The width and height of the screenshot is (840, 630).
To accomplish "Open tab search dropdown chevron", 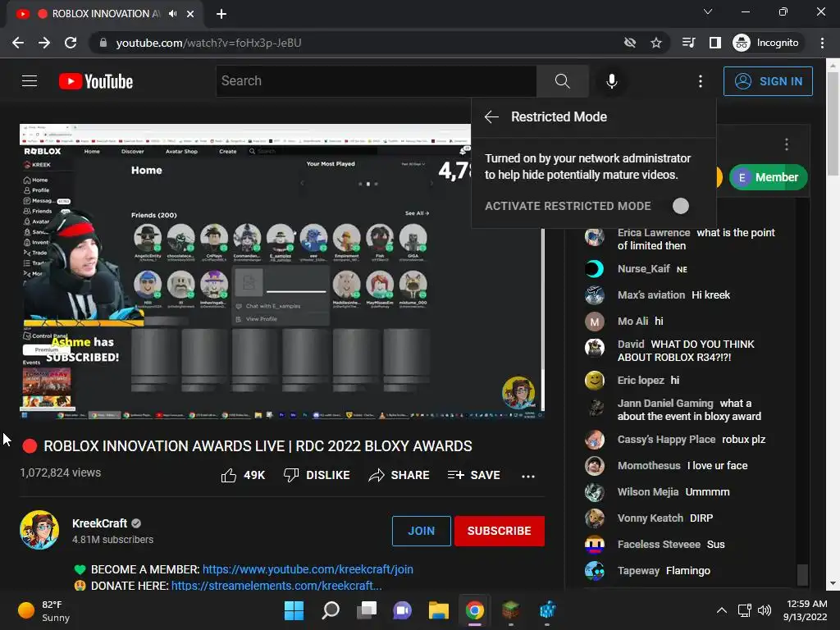I will pos(708,11).
